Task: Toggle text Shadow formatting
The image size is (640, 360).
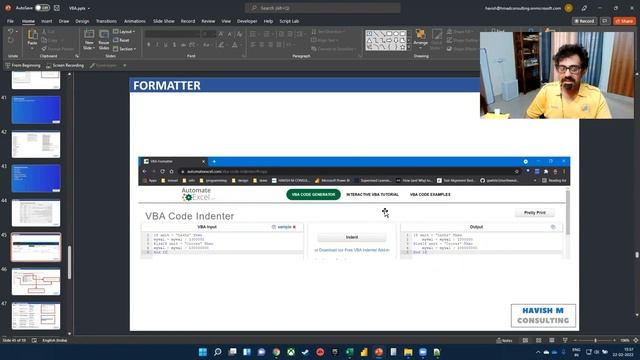Action: click(174, 45)
